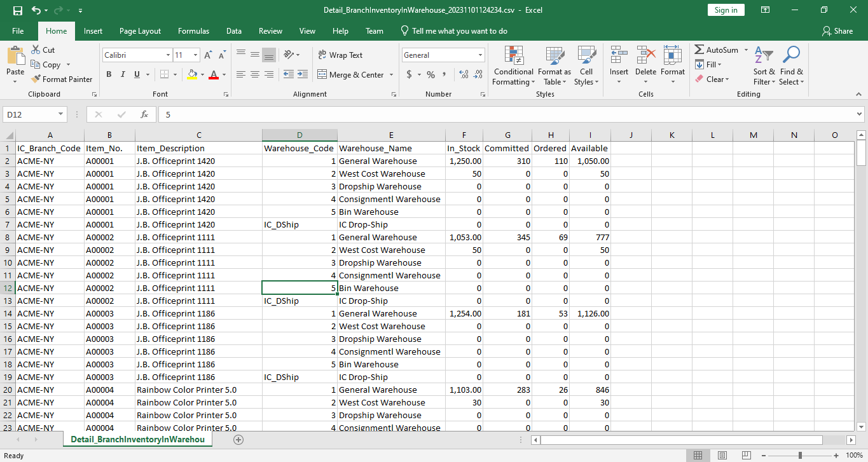The width and height of the screenshot is (868, 462).
Task: Click the Insert Function fx icon
Action: (x=144, y=114)
